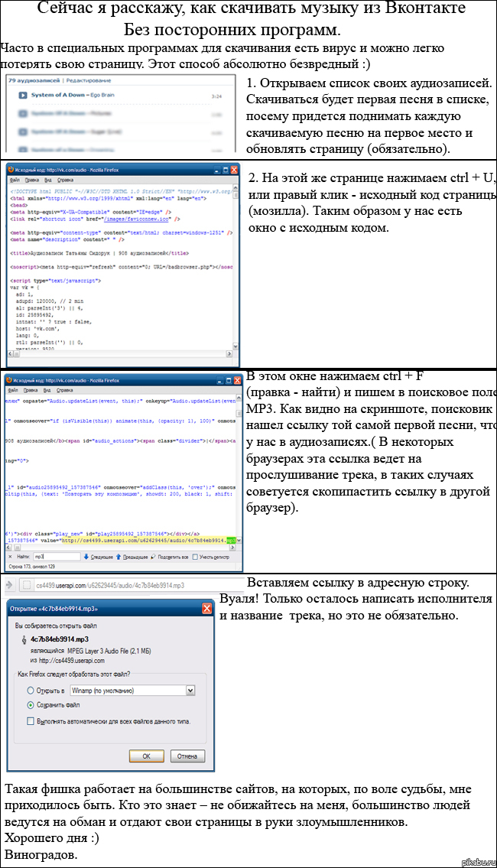Open Правка menu in source window showing DOCTYPE
The height and width of the screenshot is (868, 497).
[x=31, y=180]
